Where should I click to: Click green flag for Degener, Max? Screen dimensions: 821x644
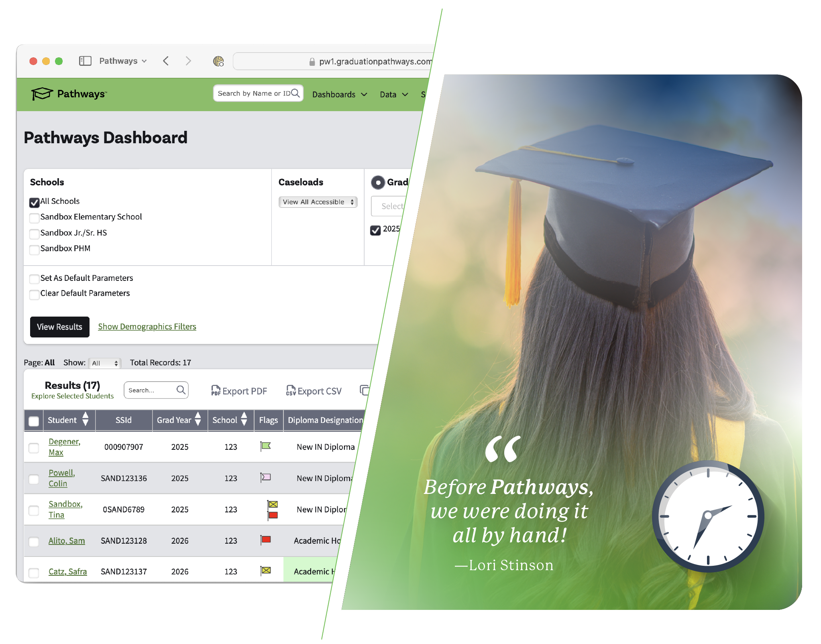coord(265,446)
